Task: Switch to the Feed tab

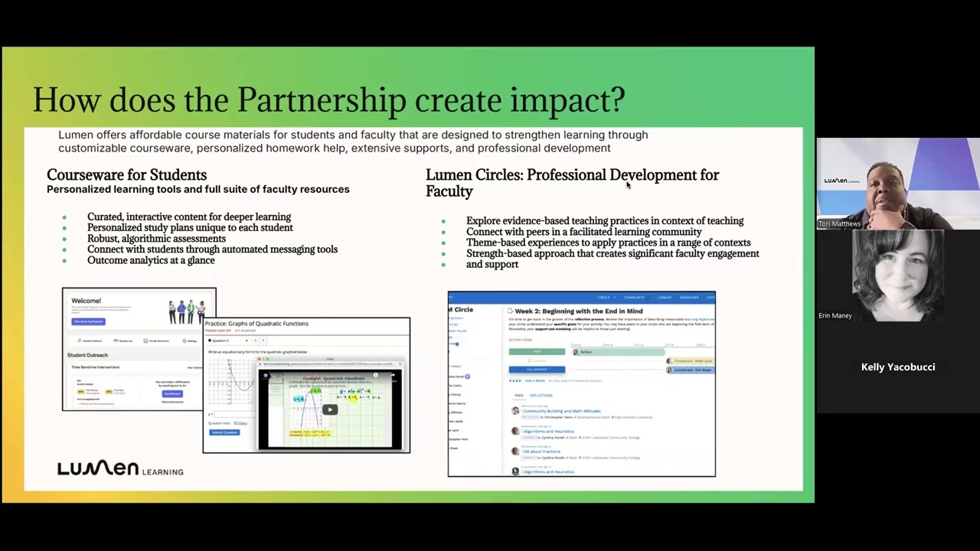Action: click(x=519, y=396)
